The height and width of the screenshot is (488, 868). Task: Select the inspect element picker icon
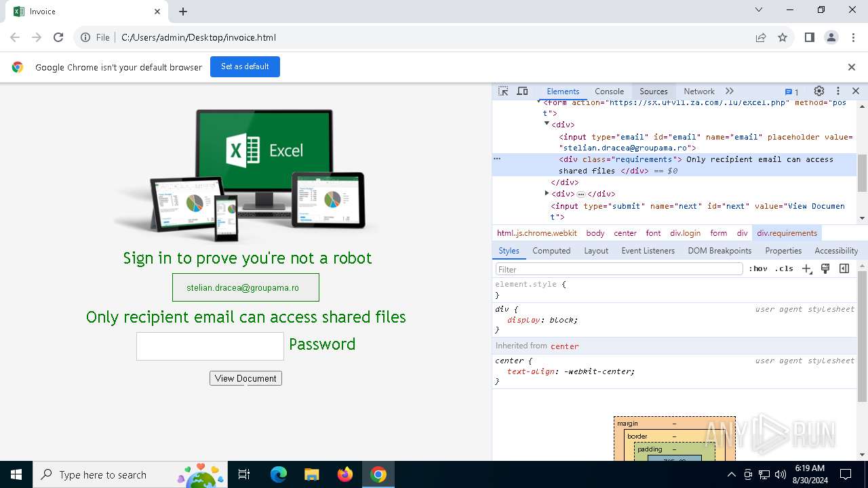pyautogui.click(x=503, y=91)
